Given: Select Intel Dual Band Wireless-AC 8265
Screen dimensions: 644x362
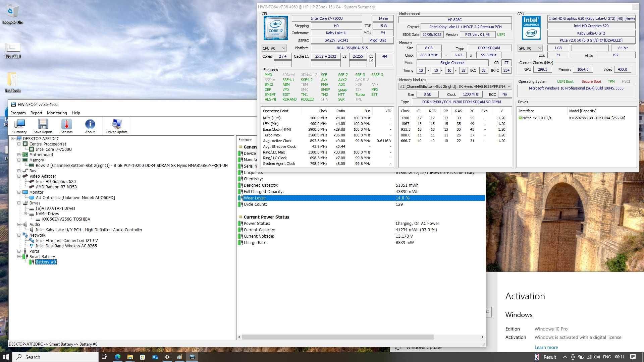Looking at the screenshot, I should pyautogui.click(x=66, y=246).
